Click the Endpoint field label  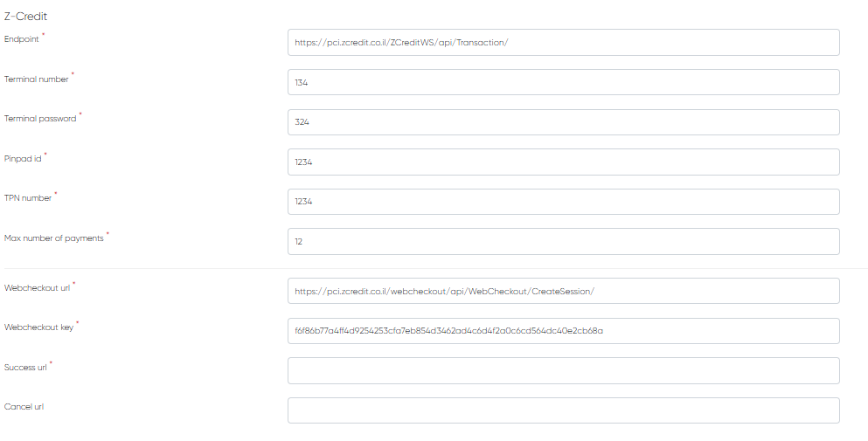point(22,39)
